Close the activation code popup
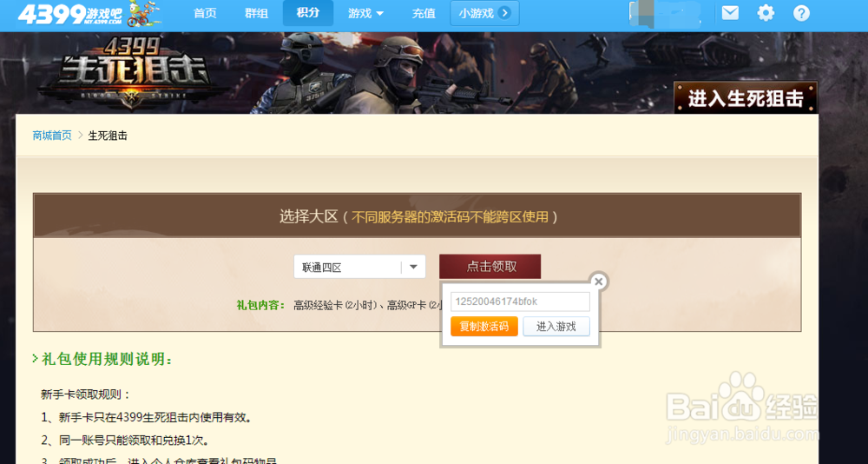This screenshot has width=868, height=464. [x=598, y=282]
